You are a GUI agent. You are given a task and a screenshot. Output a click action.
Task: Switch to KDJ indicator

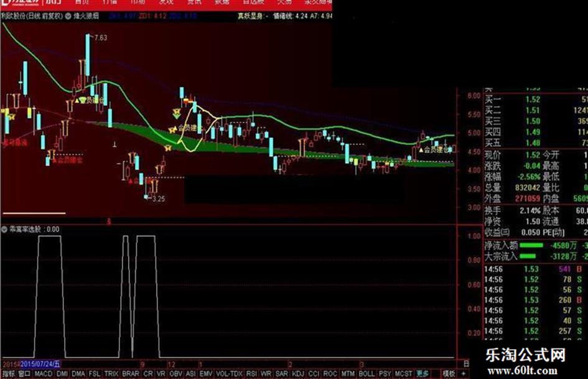298,374
